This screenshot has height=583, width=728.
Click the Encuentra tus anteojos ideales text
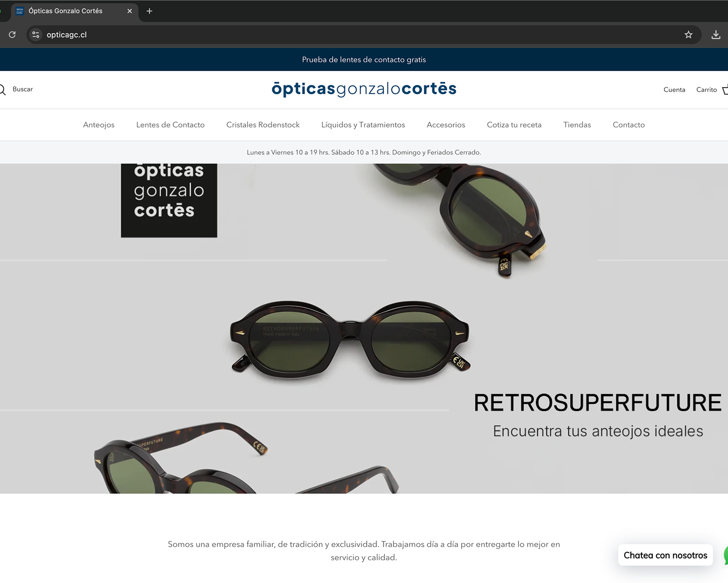598,431
